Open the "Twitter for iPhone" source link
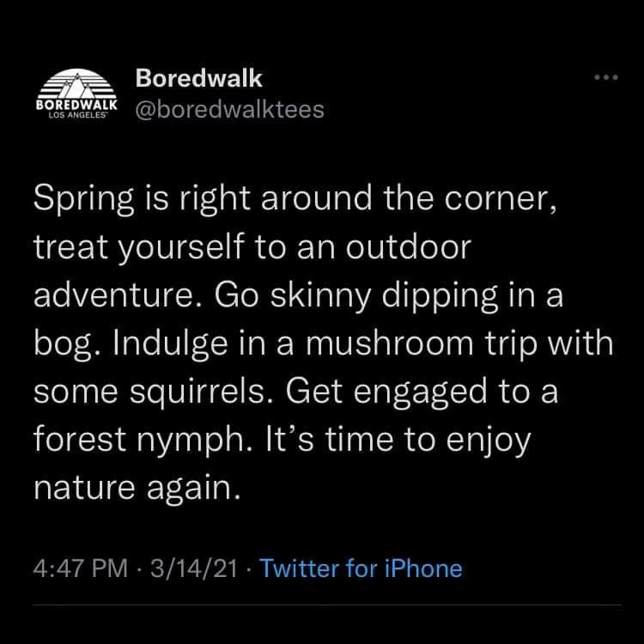This screenshot has height=644, width=644. (360, 568)
